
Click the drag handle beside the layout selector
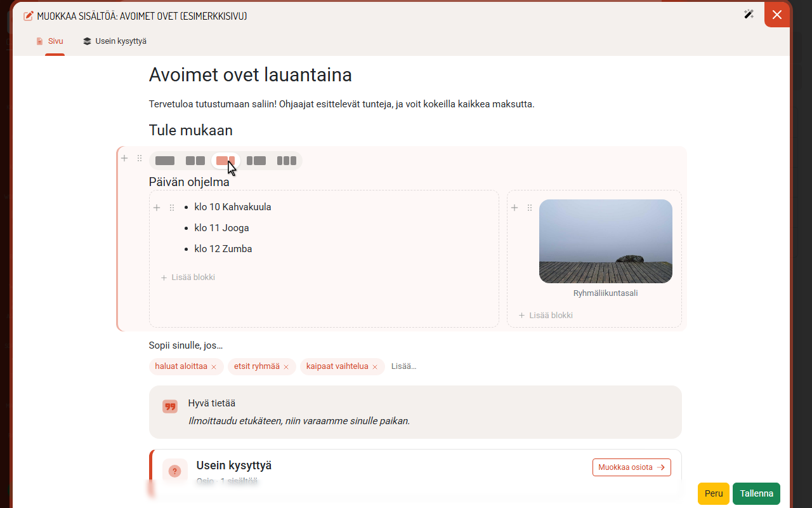pyautogui.click(x=140, y=158)
